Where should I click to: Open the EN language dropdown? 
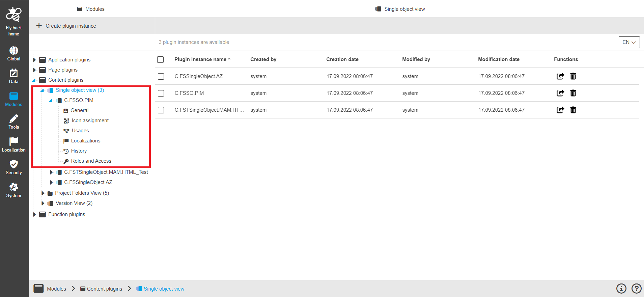tap(629, 42)
